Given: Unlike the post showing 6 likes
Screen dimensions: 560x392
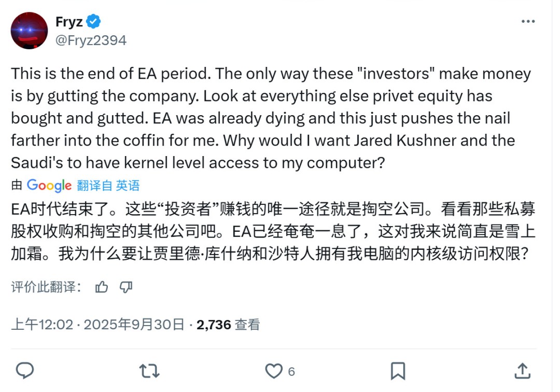Looking at the screenshot, I should point(274,371).
